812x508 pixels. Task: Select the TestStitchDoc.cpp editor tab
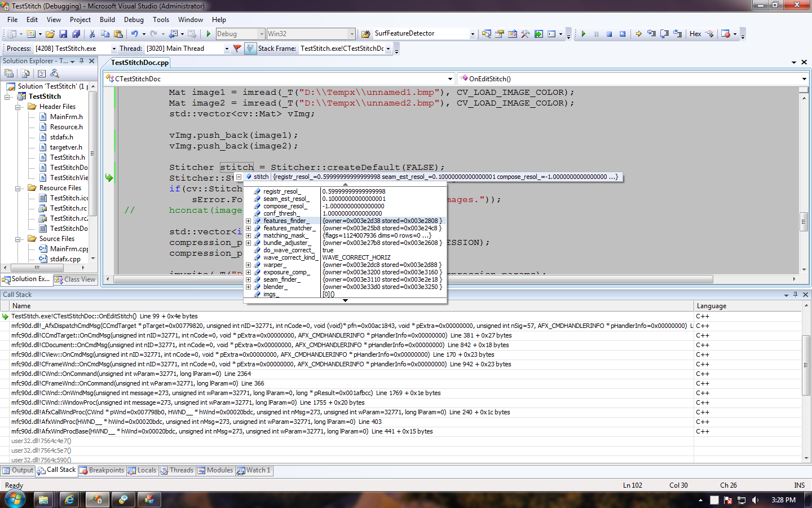click(140, 63)
